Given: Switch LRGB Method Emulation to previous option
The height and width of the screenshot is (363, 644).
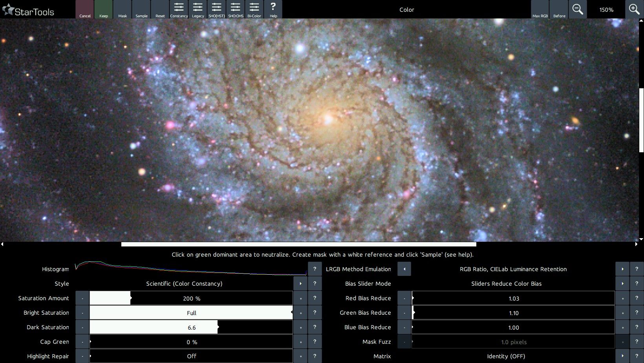Looking at the screenshot, I should [x=404, y=269].
